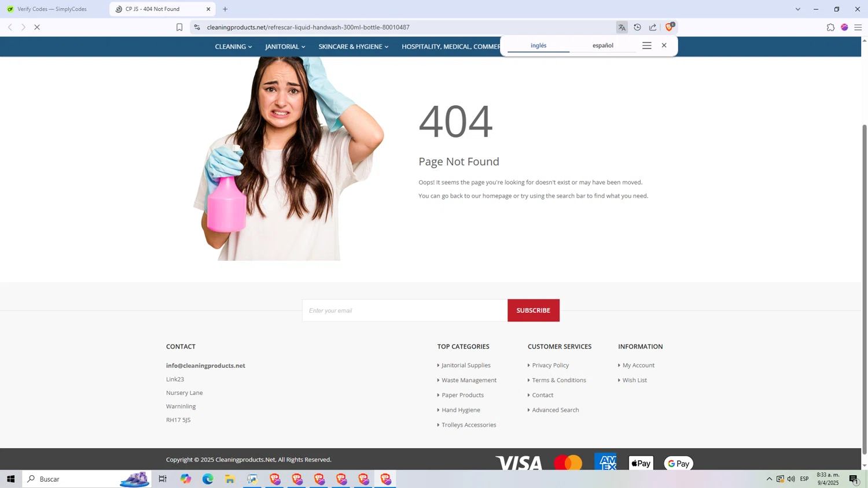Open site information icon in address bar
Screen dimensions: 868x488
197,27
